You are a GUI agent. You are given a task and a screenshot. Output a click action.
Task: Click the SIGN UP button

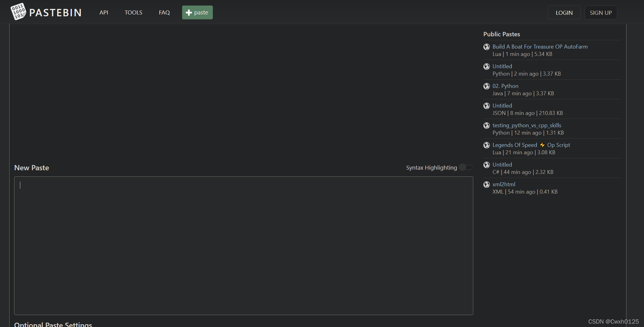tap(601, 13)
